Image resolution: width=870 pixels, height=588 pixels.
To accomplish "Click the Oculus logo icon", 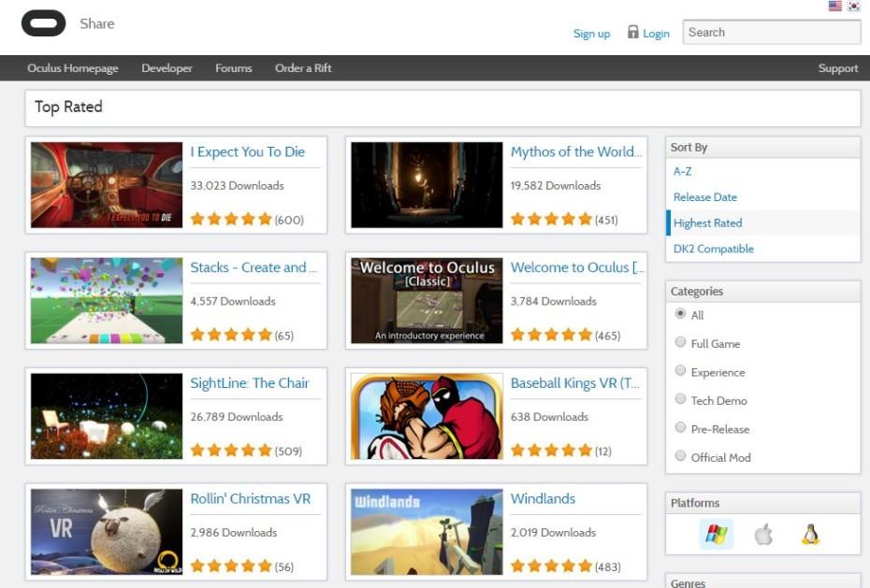I will click(x=43, y=24).
